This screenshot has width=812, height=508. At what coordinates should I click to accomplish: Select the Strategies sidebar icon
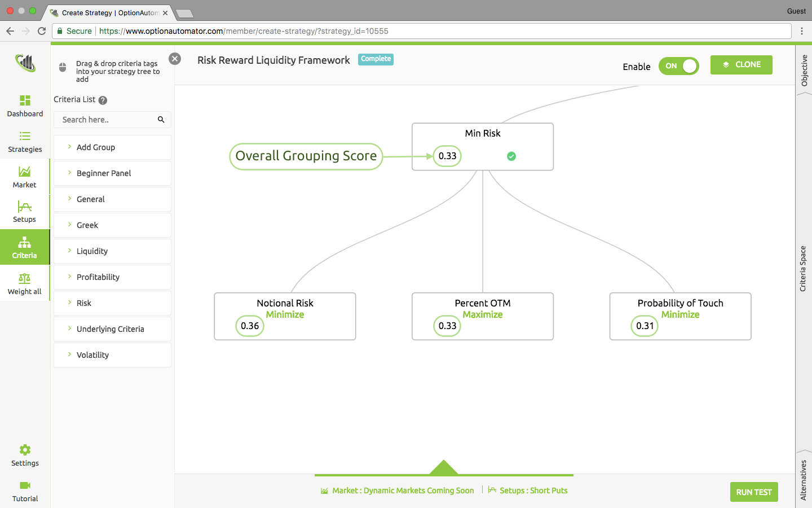click(25, 141)
